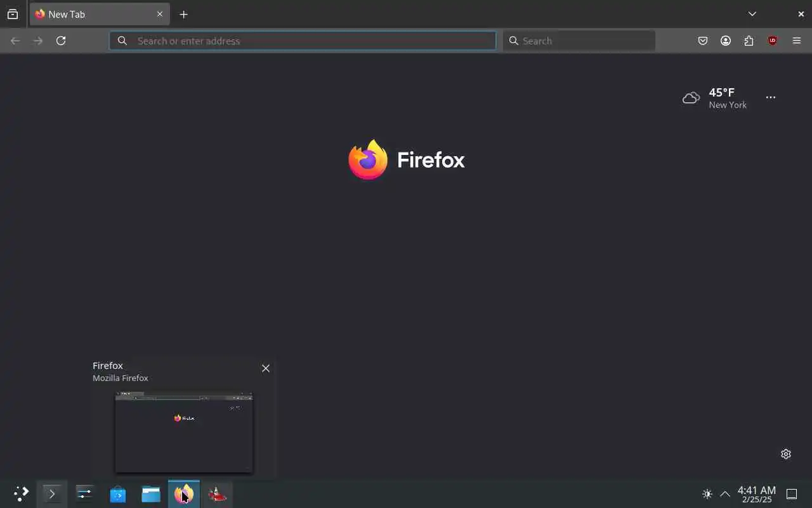Open the Dolphin file manager icon
Image resolution: width=812 pixels, height=508 pixels.
[151, 493]
